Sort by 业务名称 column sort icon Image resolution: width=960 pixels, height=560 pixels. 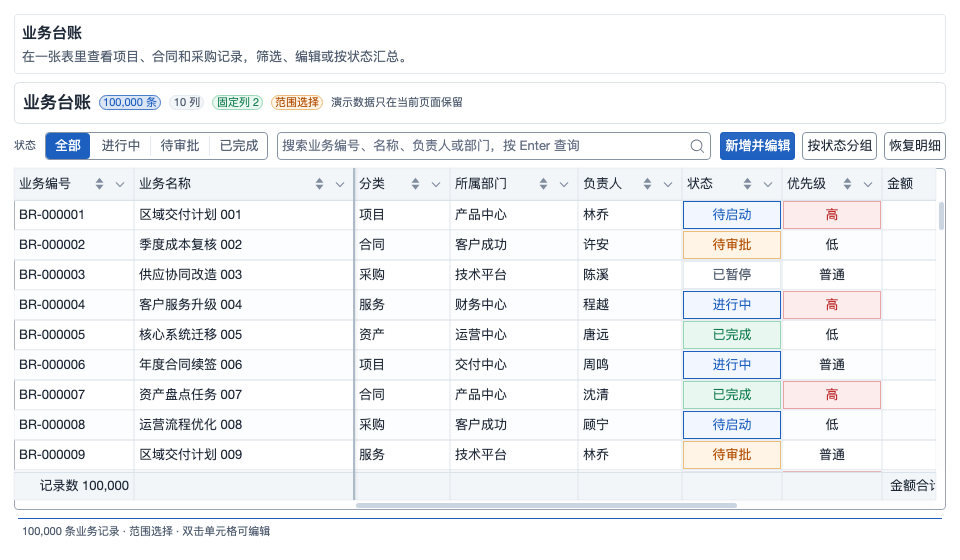coord(319,184)
